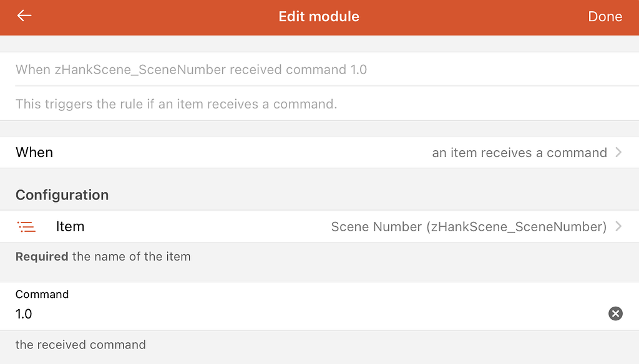
Task: Click the item selection icon in Configuration
Action: 26,226
